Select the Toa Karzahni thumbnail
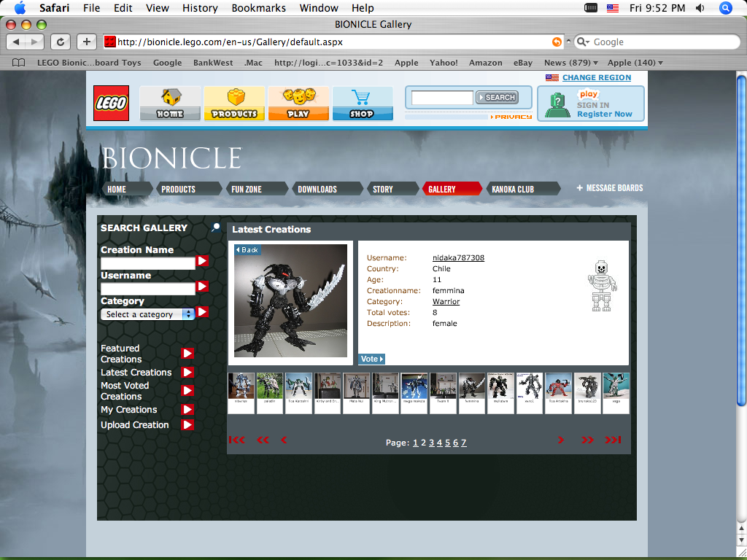This screenshot has width=747, height=560. pyautogui.click(x=298, y=393)
